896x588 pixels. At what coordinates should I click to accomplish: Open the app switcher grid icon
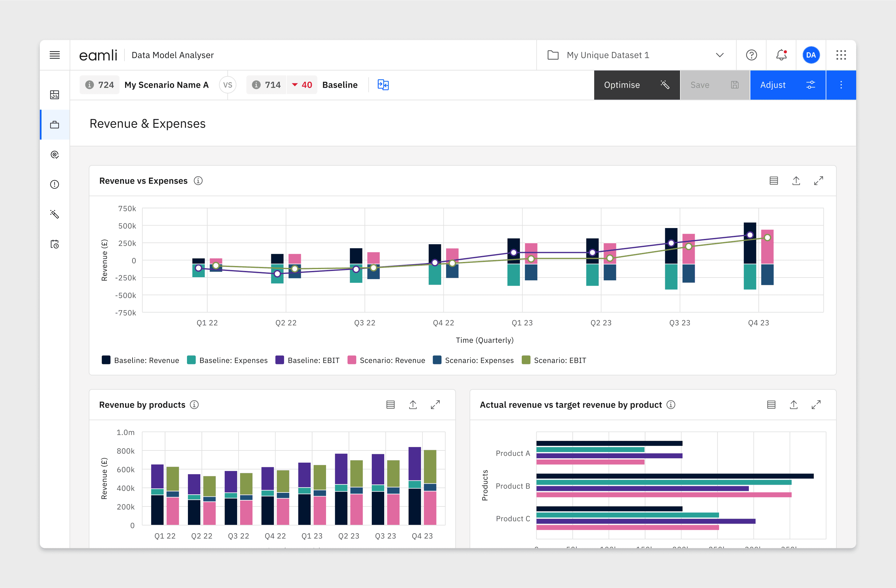pyautogui.click(x=841, y=55)
